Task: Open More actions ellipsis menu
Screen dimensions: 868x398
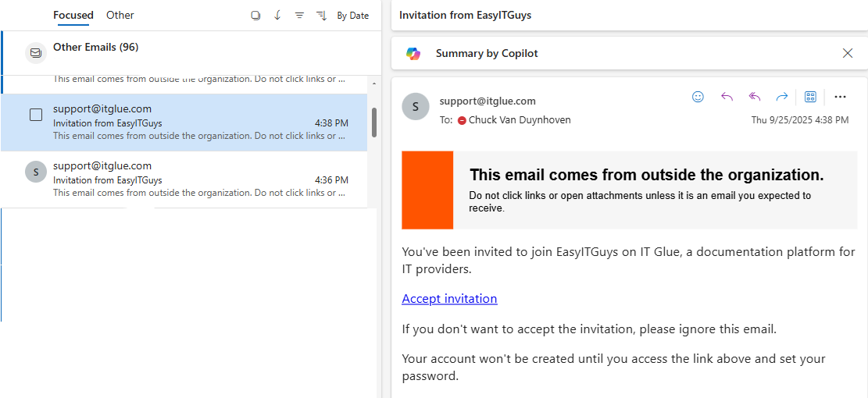Action: pyautogui.click(x=840, y=97)
